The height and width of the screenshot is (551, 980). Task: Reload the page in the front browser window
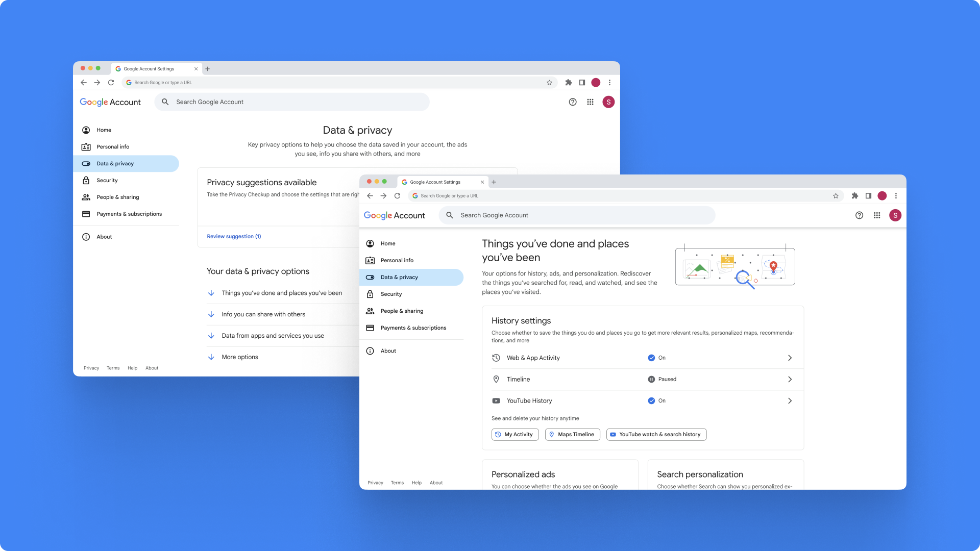coord(397,196)
